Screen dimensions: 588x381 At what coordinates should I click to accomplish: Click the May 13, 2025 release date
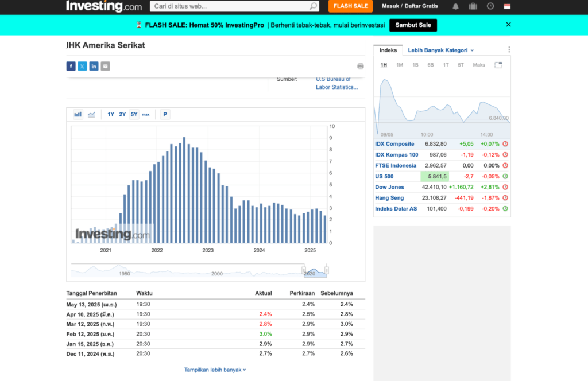[91, 305]
